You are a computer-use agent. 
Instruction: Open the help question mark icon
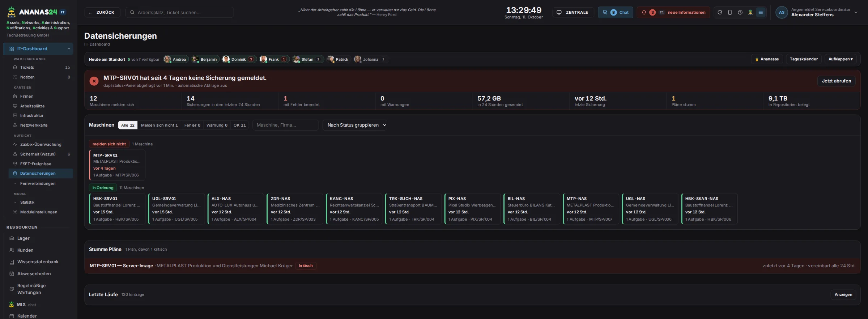point(740,12)
